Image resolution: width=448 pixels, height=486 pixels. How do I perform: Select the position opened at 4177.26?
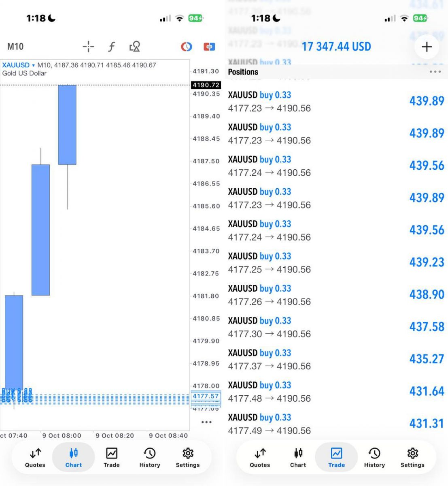(x=336, y=295)
